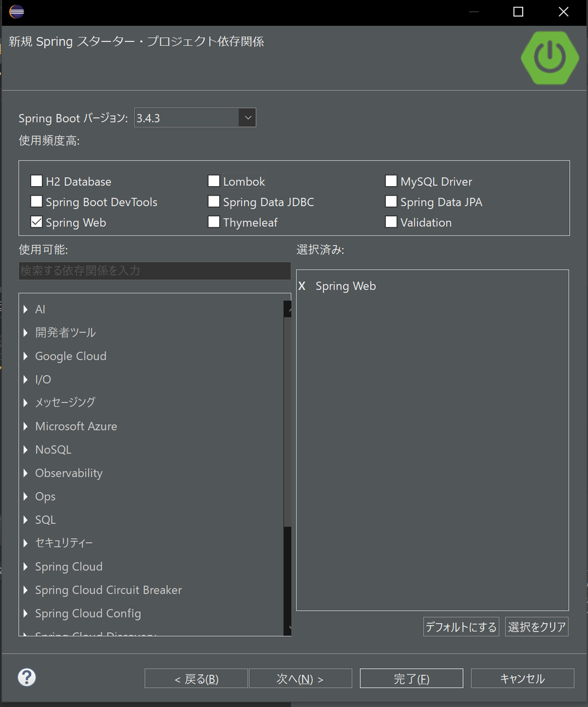Expand the Microsoft Azure category

point(26,426)
